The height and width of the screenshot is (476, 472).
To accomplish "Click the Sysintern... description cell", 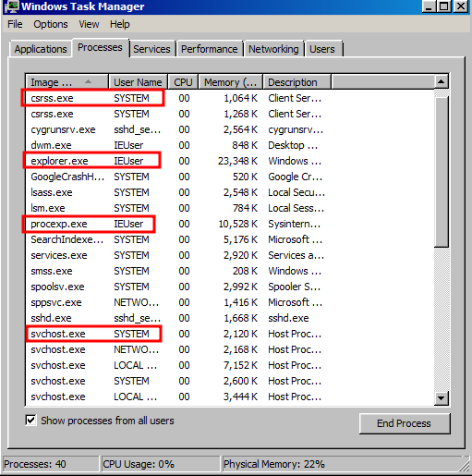I will (294, 224).
